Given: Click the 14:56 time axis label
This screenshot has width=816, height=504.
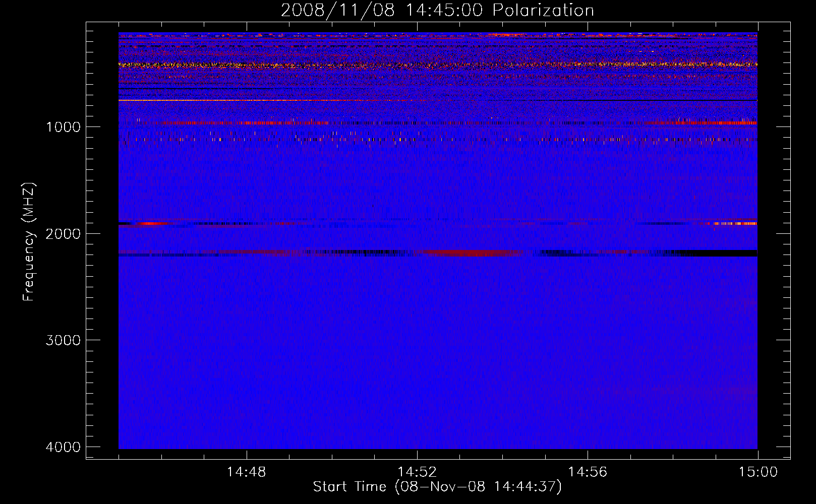Looking at the screenshot, I should point(587,472).
